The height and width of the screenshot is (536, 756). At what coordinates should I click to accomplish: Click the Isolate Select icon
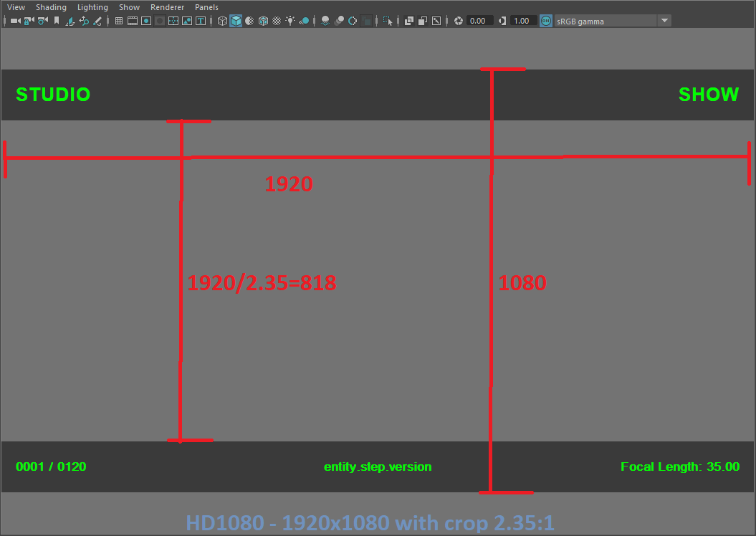tap(388, 21)
